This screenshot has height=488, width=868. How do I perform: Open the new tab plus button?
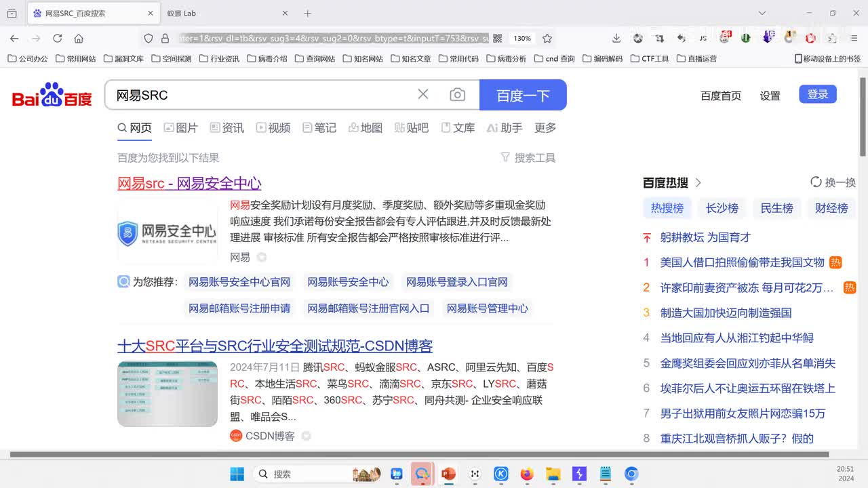[307, 14]
